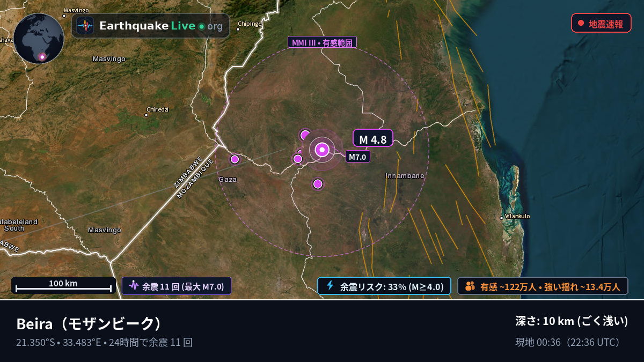Click the 有感 ~122万人 • 強い揺れ ~13.4万人 text
This screenshot has width=644, height=362.
pyautogui.click(x=550, y=286)
